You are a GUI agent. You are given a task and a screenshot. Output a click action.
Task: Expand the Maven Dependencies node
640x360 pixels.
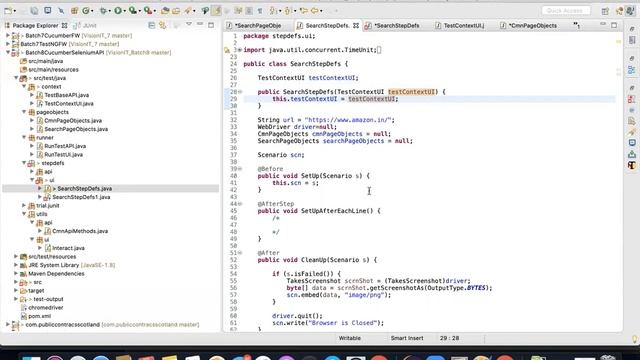coord(16,273)
